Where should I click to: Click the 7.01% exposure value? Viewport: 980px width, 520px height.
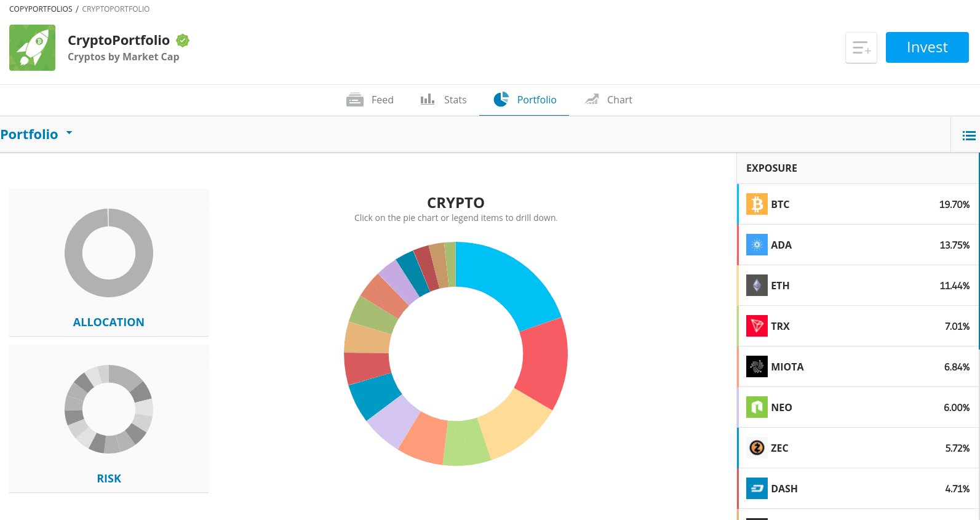957,326
